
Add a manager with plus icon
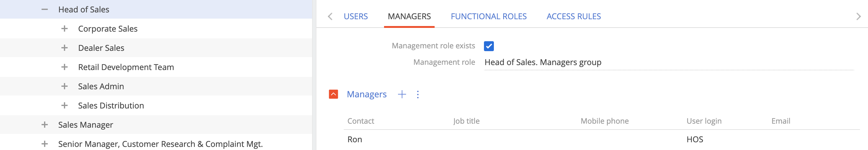[x=402, y=95]
